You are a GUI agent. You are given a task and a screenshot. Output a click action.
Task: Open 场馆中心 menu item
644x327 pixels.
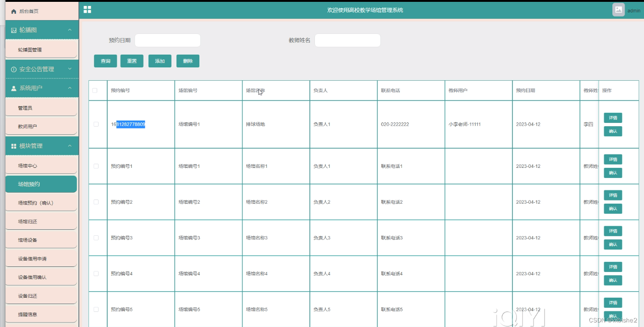click(41, 166)
